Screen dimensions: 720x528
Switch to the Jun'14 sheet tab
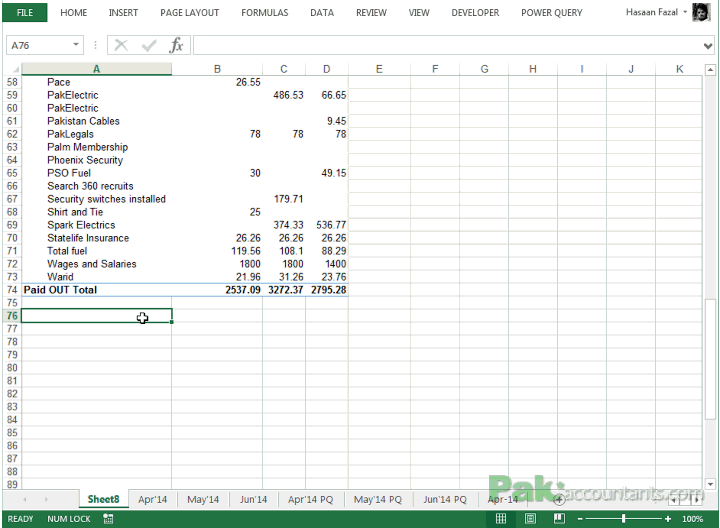[253, 500]
